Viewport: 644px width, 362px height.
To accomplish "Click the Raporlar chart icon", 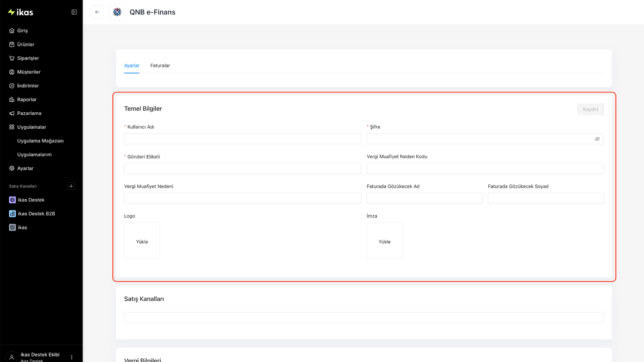I will point(12,99).
